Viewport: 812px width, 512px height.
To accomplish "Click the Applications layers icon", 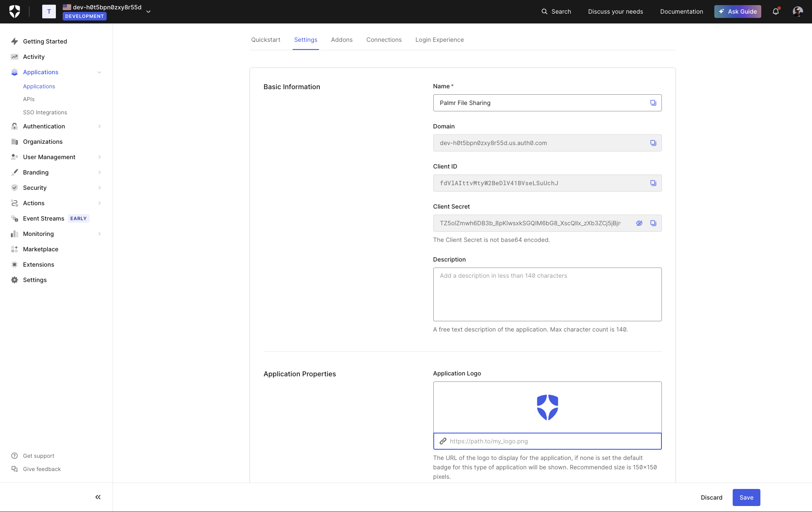I will 14,72.
